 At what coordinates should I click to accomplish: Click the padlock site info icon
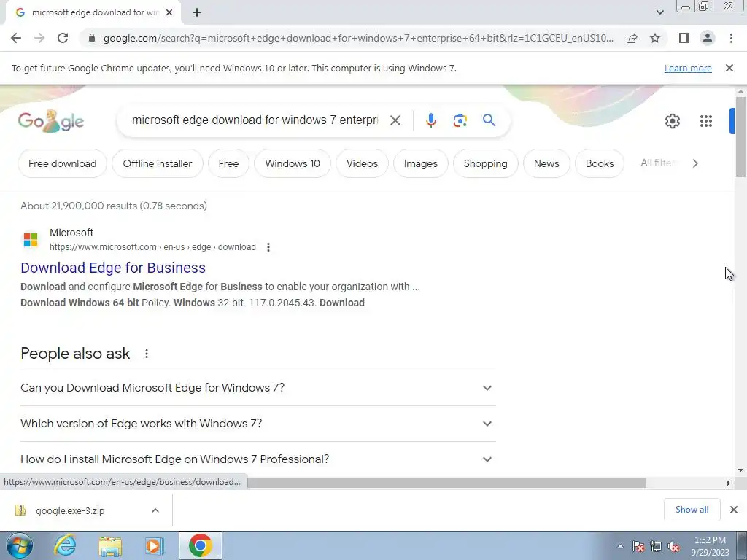[x=92, y=38]
